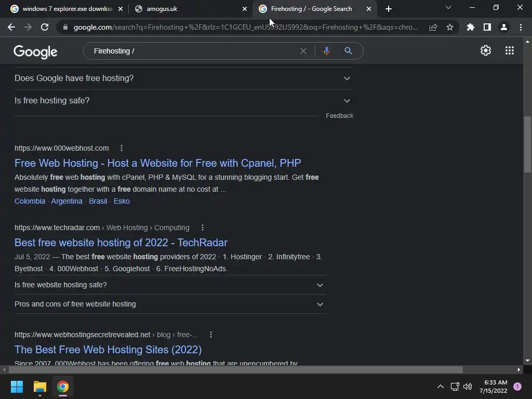Share this page from address bar
The image size is (532, 399).
[x=433, y=27]
